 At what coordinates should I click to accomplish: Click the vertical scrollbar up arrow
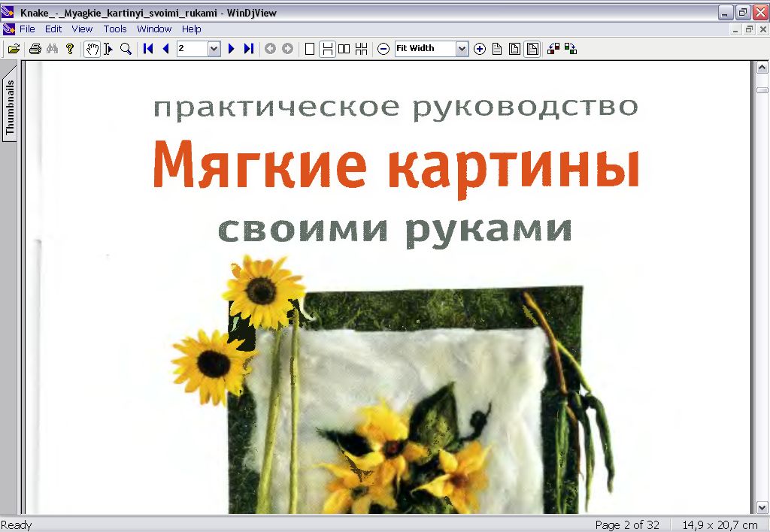click(x=762, y=67)
